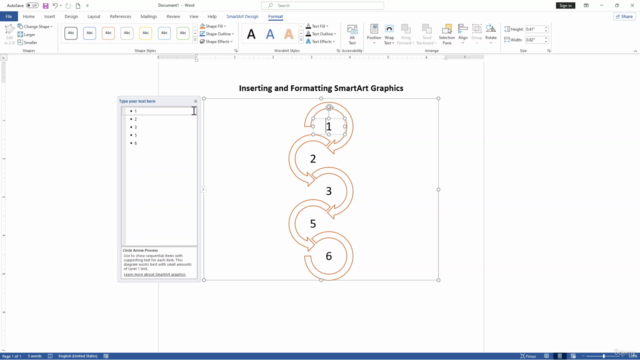Viewport: 640px width, 360px height.
Task: Open the Text Fill dropdown
Action: pos(317,26)
